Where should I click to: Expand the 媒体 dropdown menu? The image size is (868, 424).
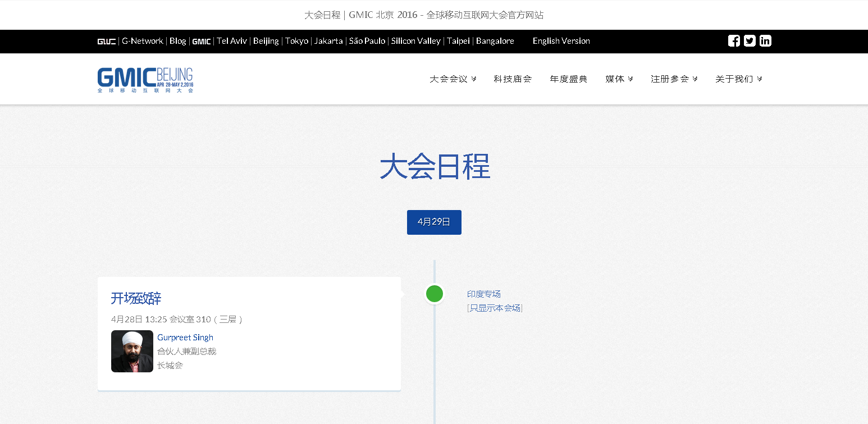coord(619,79)
